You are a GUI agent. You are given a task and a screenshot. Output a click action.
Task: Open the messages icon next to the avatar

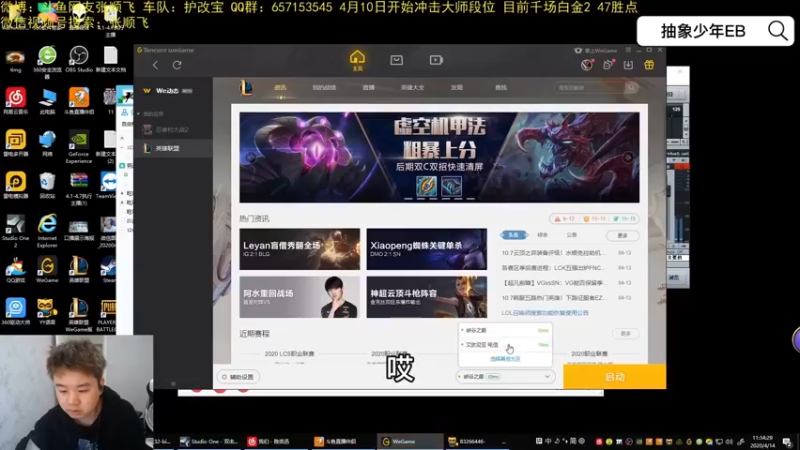tap(608, 65)
